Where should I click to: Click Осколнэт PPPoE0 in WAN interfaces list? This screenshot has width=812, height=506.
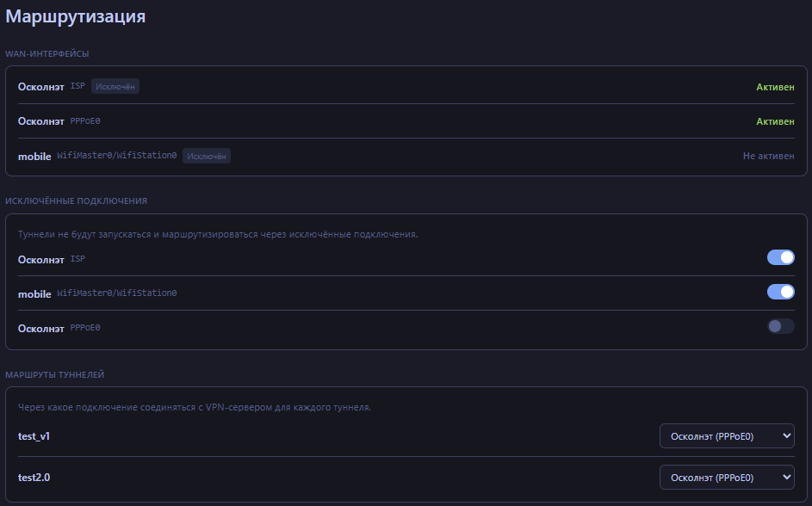tap(41, 121)
